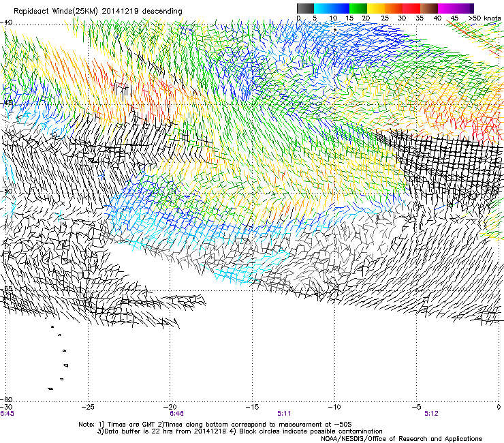Click the '-30' longitude label on the bottom axis
This screenshot has width=504, height=443.
(x=6, y=408)
